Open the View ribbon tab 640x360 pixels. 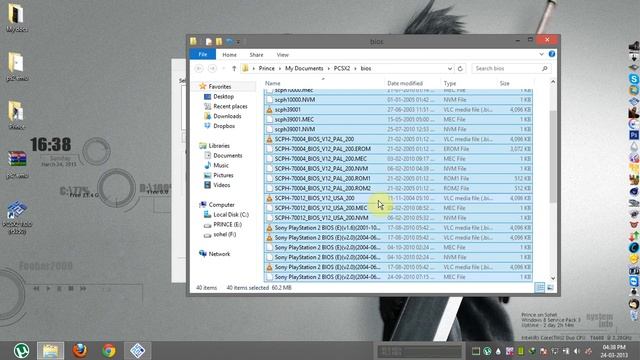pyautogui.click(x=282, y=55)
